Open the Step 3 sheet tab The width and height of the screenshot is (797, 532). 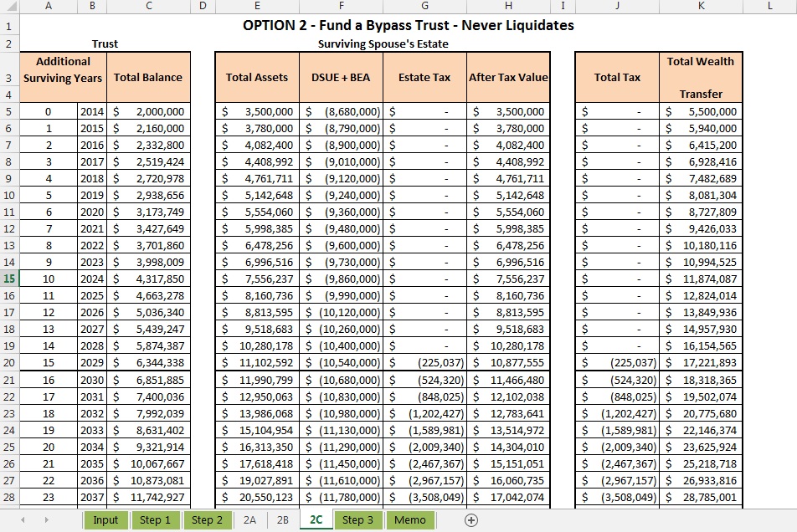pos(357,520)
